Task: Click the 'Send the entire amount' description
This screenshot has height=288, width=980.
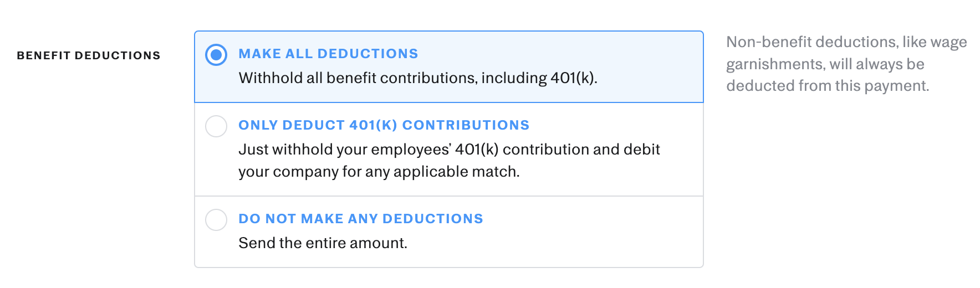Action: click(x=323, y=243)
